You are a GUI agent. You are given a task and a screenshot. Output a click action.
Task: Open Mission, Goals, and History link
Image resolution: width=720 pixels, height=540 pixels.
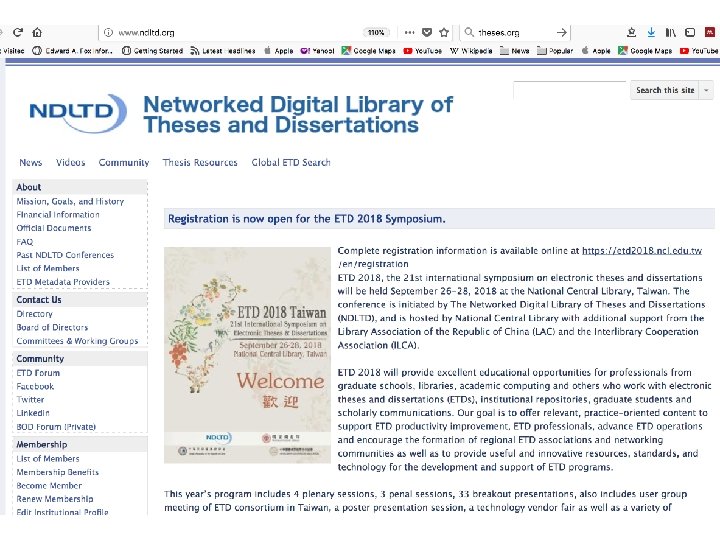point(70,202)
